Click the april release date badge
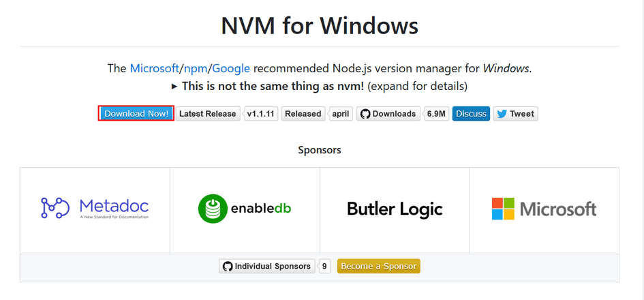Image resolution: width=644 pixels, height=300 pixels. pyautogui.click(x=341, y=114)
